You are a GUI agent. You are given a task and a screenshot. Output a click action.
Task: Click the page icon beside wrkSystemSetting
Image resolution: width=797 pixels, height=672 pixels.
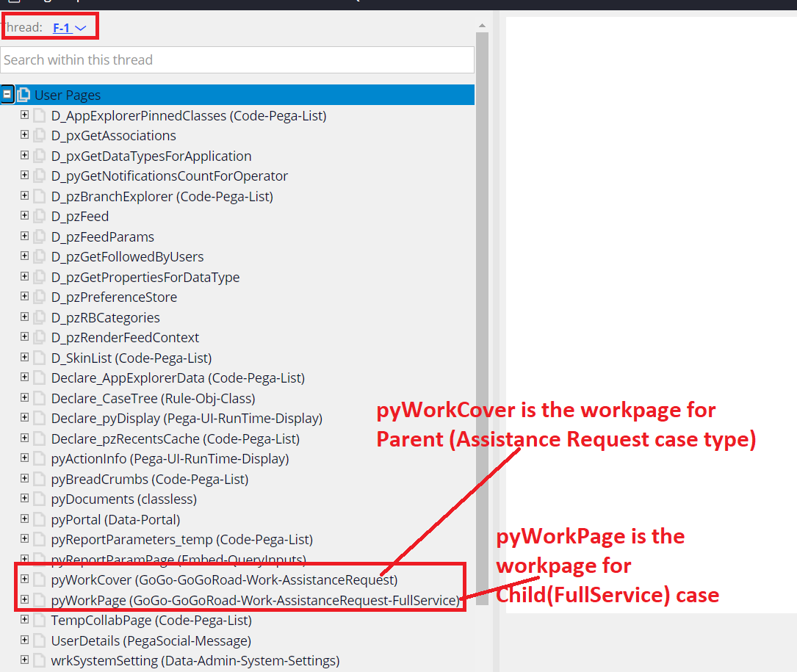click(39, 660)
